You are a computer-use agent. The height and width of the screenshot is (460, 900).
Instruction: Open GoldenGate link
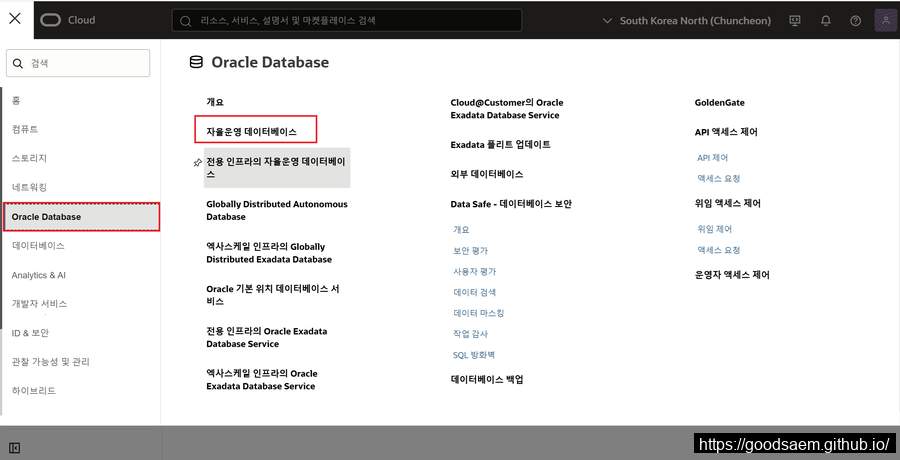719,103
